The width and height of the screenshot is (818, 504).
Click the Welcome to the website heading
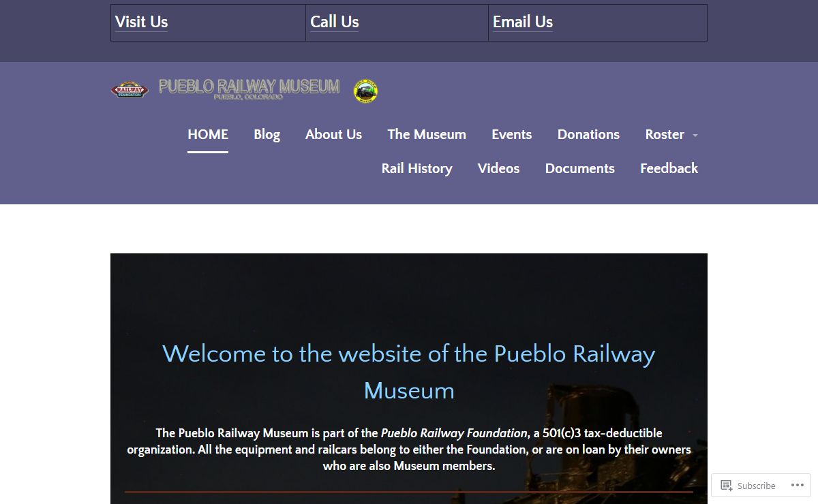coord(409,372)
